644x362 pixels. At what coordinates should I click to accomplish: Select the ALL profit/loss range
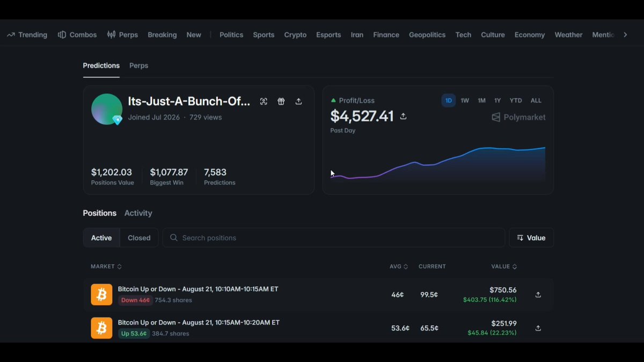(536, 100)
